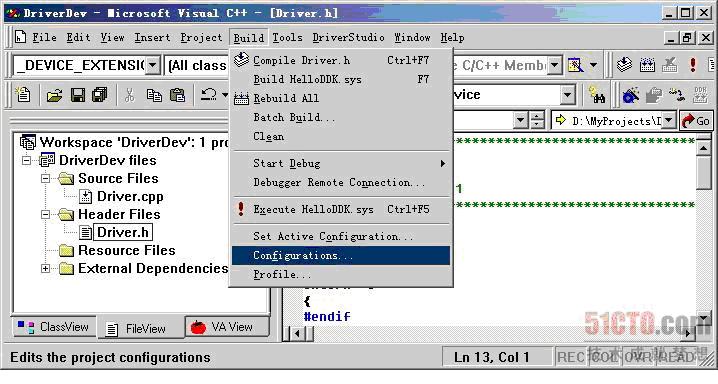Select Configurations... in the Build menu
The height and width of the screenshot is (384, 718).
(x=341, y=255)
